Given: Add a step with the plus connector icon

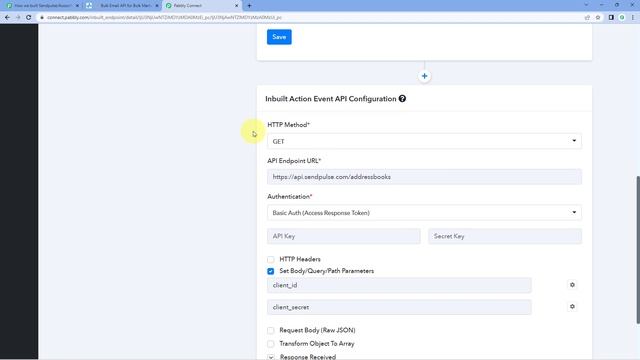Looking at the screenshot, I should pos(424,76).
